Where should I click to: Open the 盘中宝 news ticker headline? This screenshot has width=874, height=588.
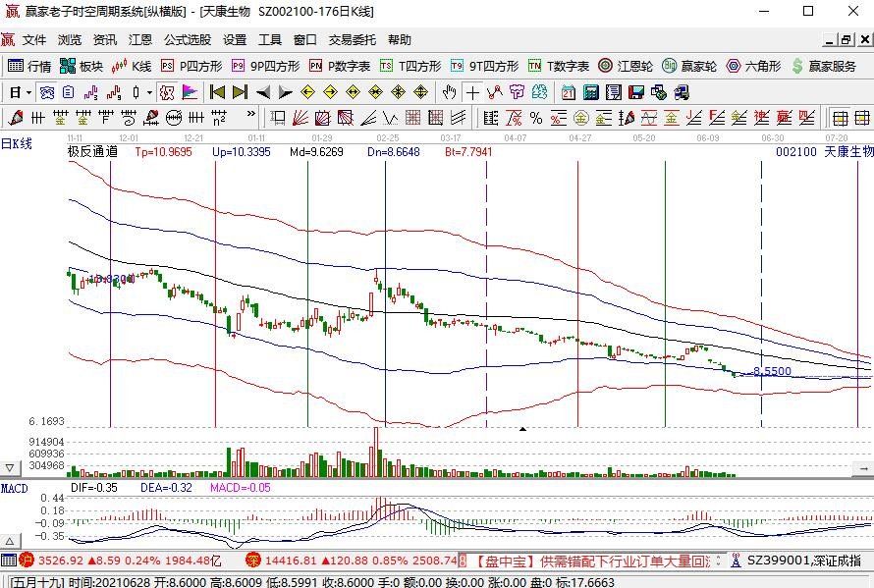pos(591,561)
